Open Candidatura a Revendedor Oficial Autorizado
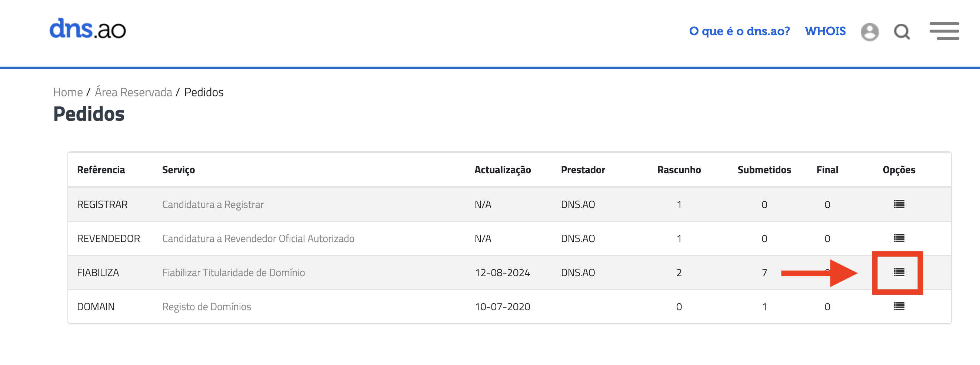This screenshot has width=980, height=365. click(x=258, y=239)
